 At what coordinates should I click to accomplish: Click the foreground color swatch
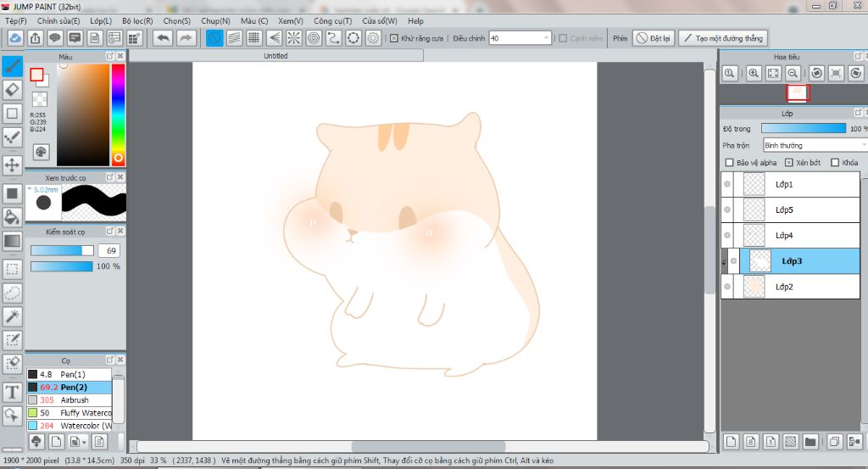(x=36, y=75)
